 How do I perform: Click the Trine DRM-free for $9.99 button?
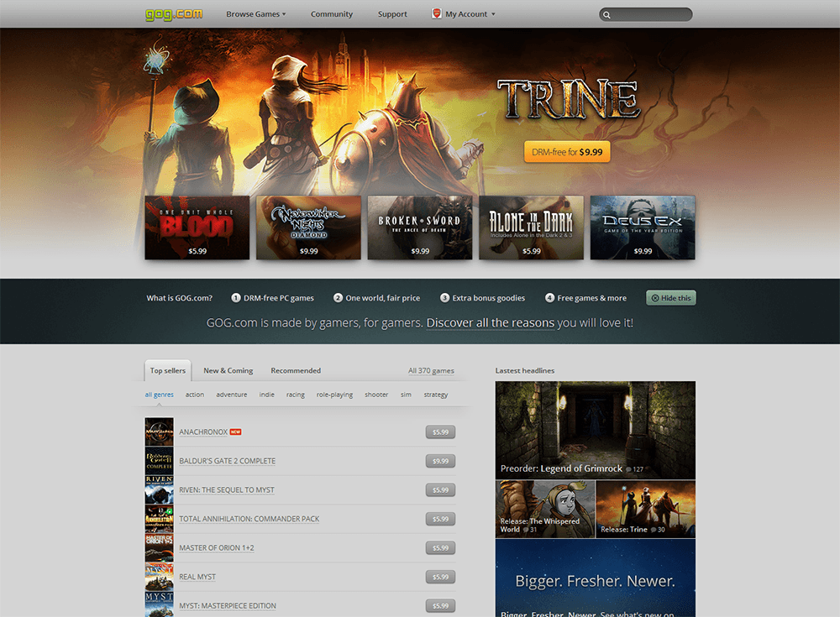point(567,152)
